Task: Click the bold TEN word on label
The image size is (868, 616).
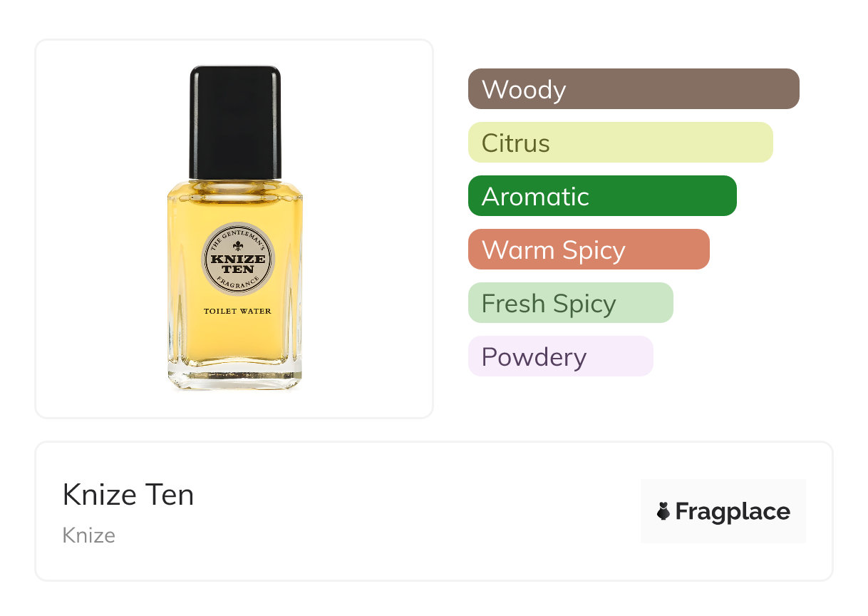Action: [238, 270]
